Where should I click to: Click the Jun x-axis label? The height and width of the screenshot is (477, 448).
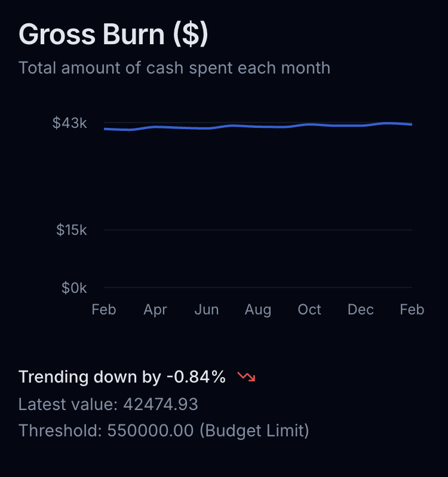(207, 310)
